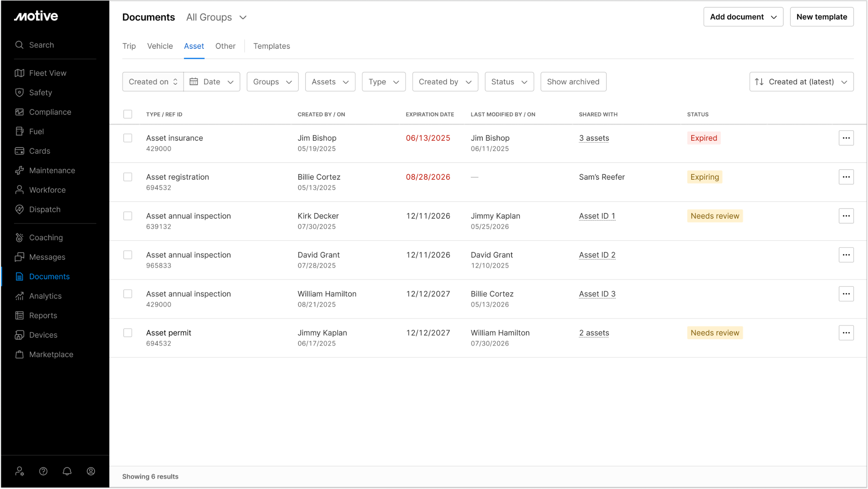Click the Expired status badge
Viewport: 868px width, 489px height.
[x=704, y=138]
